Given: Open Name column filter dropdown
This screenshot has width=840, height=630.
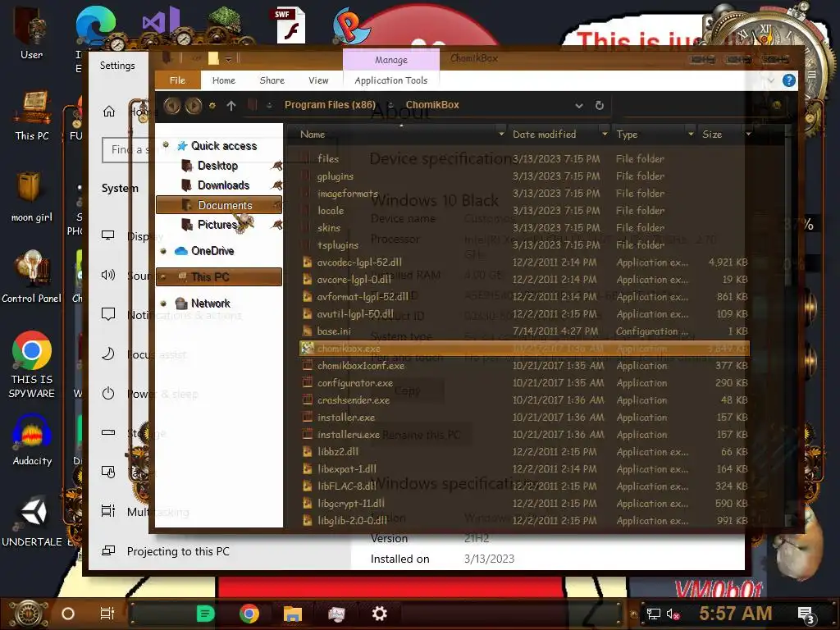Looking at the screenshot, I should tap(501, 134).
